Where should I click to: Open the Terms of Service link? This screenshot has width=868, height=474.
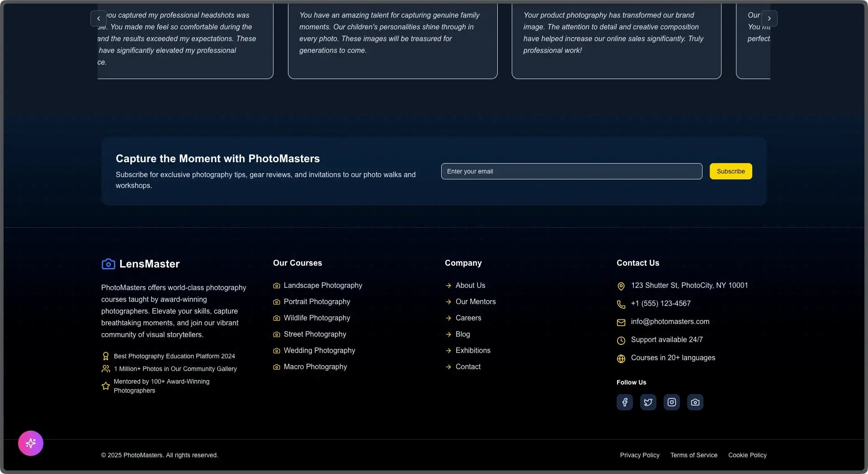(693, 455)
